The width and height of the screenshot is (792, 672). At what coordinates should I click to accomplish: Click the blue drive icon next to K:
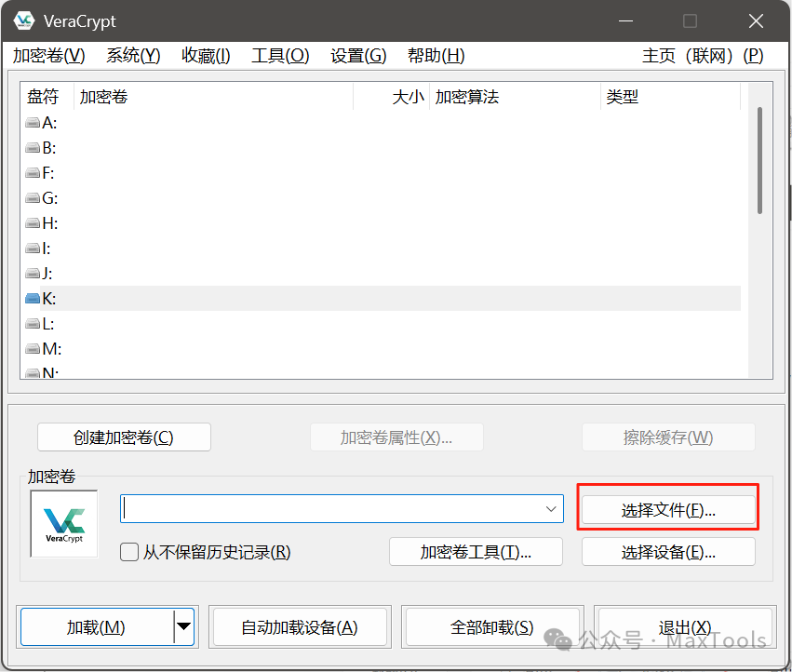(x=33, y=299)
